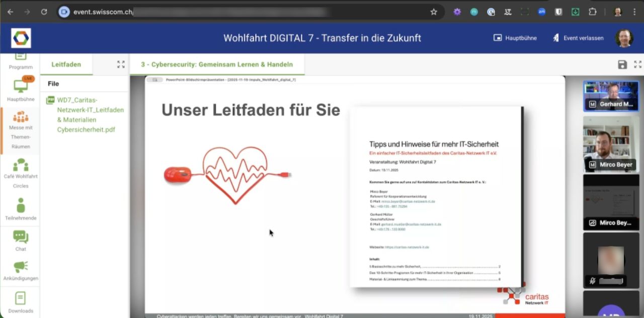The height and width of the screenshot is (318, 644).
Task: Click the event platform logo
Action: click(21, 38)
